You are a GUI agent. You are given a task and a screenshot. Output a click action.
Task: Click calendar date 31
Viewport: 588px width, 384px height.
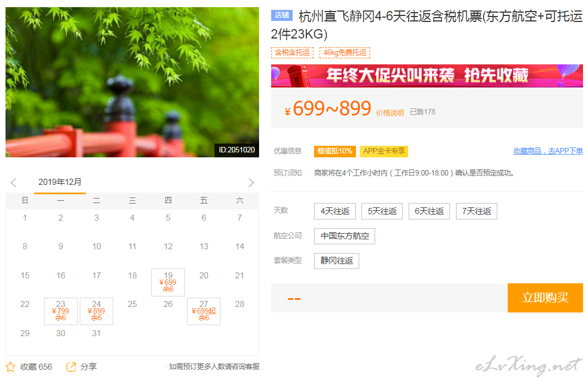pos(96,333)
